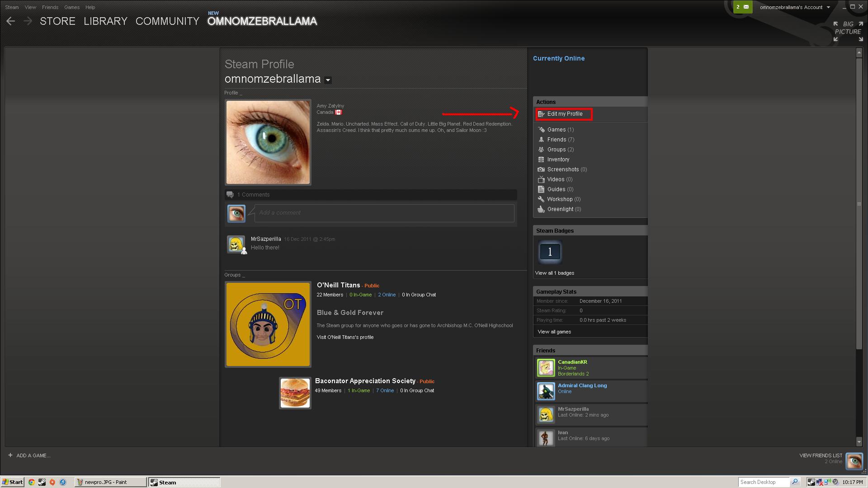Click the back navigation arrow

11,21
